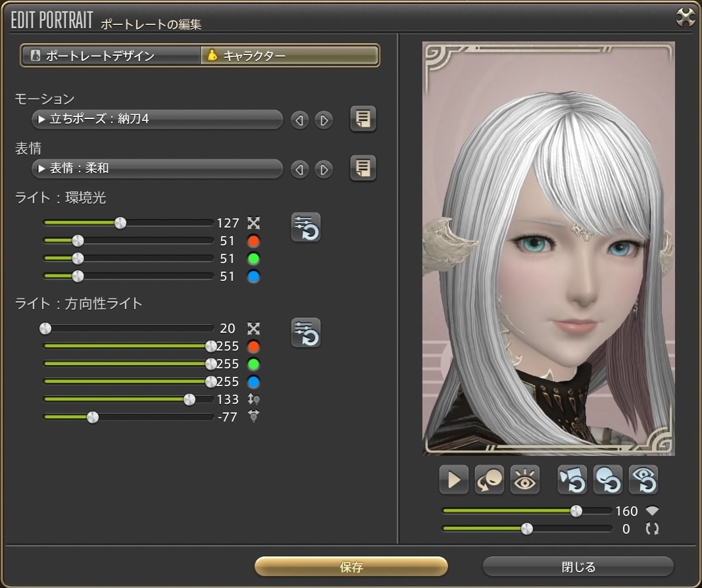This screenshot has height=588, width=702.
Task: Reset the eye direction icon
Action: [643, 479]
